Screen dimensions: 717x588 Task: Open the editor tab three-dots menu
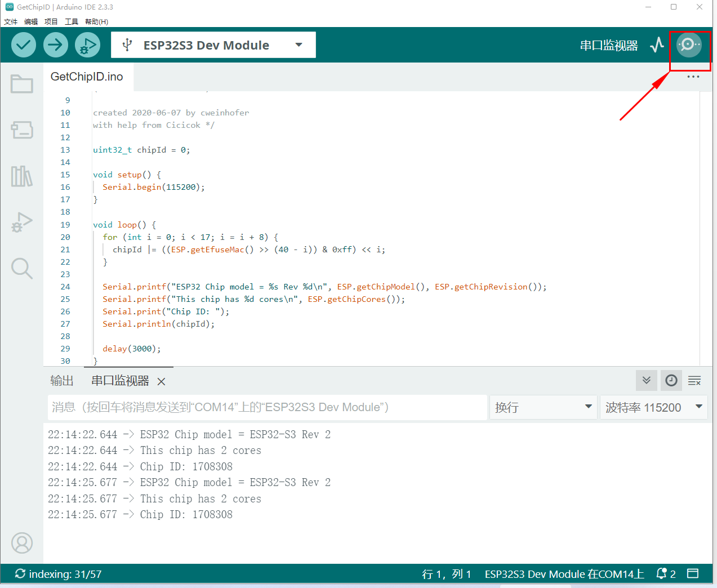coord(693,77)
